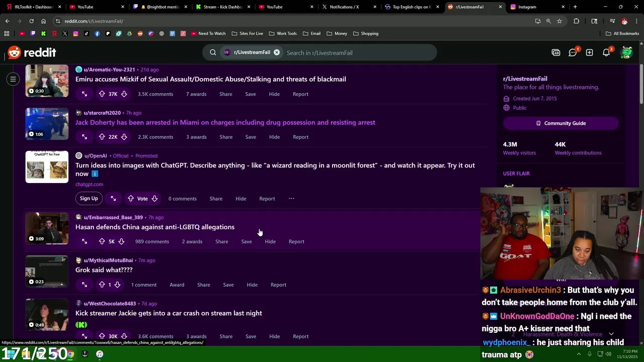Open All Bookmarks folder

[x=622, y=34]
